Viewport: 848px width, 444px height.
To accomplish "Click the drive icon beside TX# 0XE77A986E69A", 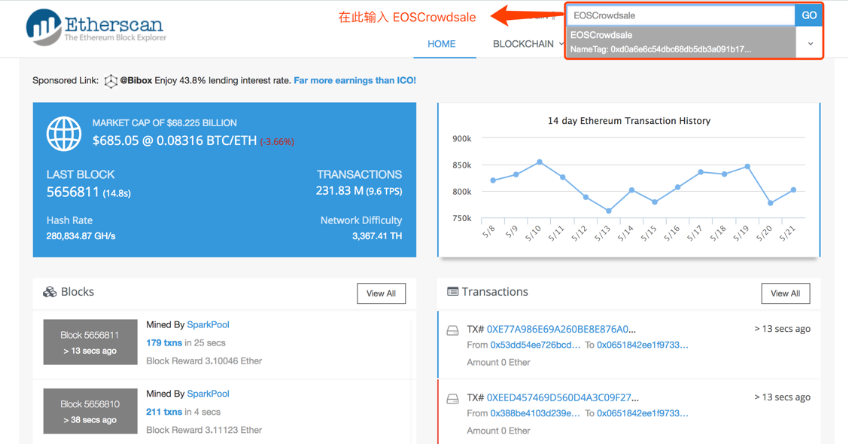I will coord(452,329).
